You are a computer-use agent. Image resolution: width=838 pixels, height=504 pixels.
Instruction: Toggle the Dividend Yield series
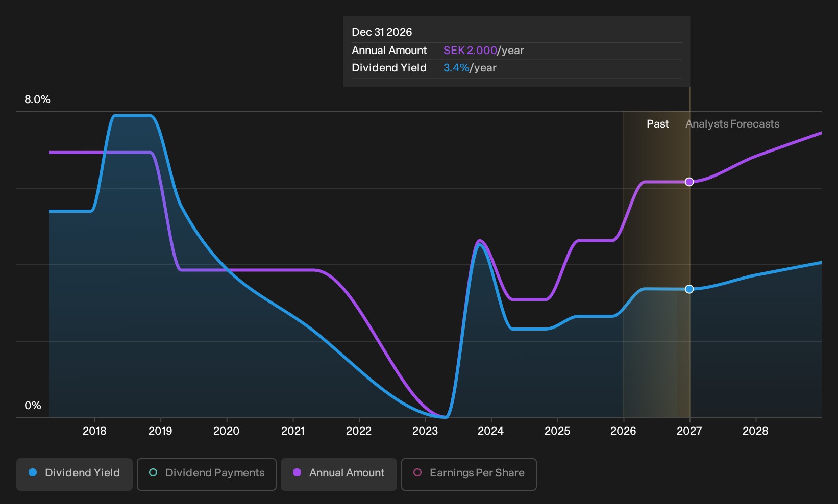point(75,474)
